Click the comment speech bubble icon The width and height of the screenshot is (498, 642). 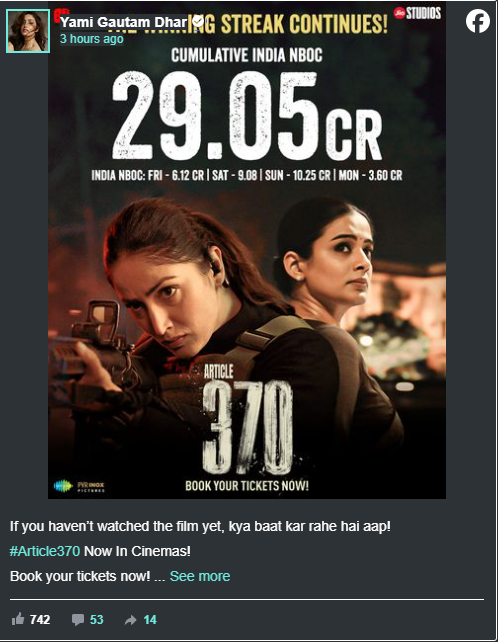(78, 619)
